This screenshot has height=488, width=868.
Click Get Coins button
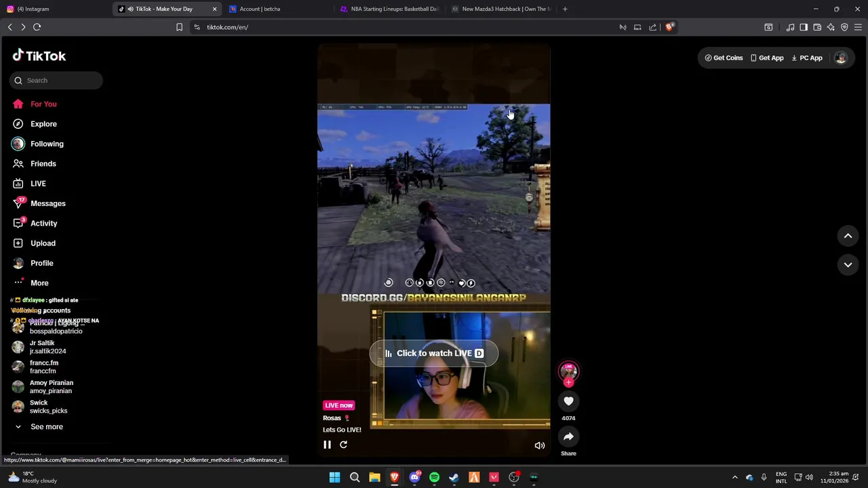tap(724, 58)
